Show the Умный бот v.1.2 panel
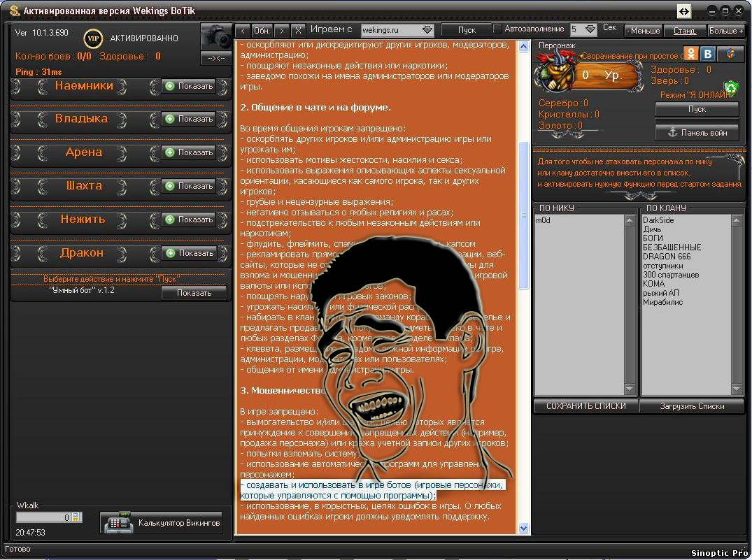 pos(194,293)
